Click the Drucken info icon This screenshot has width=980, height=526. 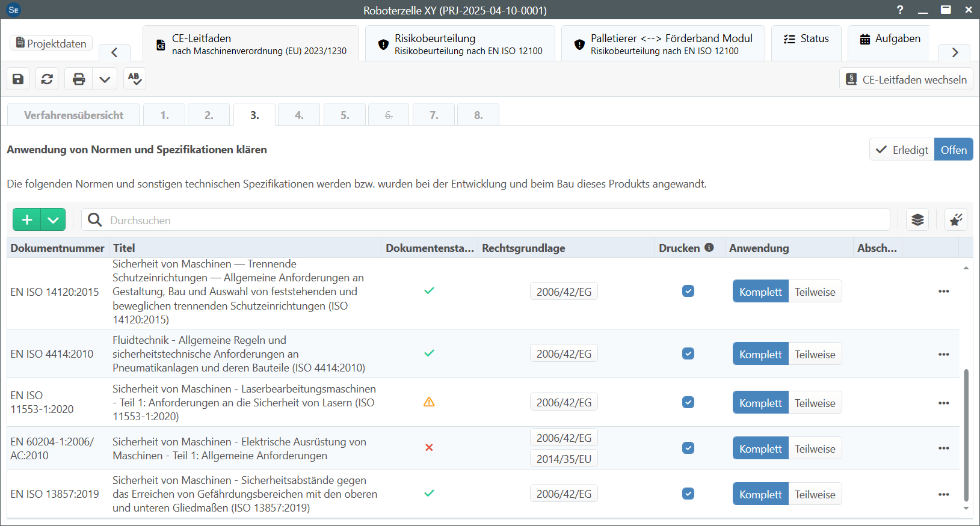[709, 247]
